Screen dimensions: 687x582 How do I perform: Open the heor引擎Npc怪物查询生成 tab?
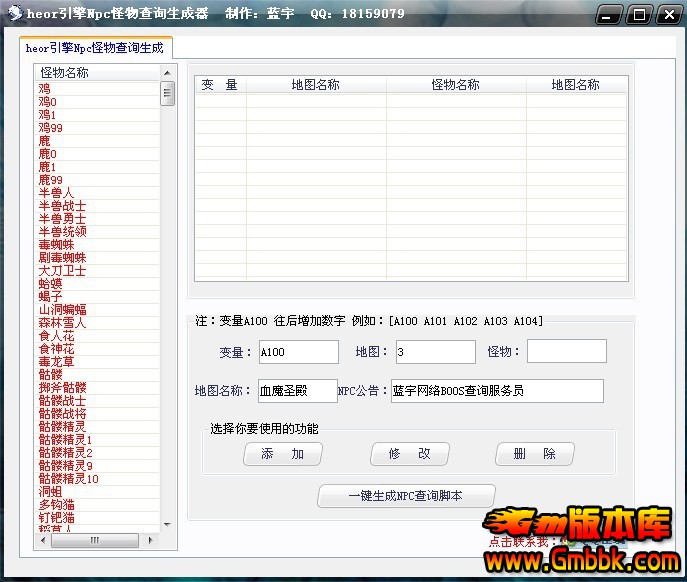pyautogui.click(x=95, y=48)
